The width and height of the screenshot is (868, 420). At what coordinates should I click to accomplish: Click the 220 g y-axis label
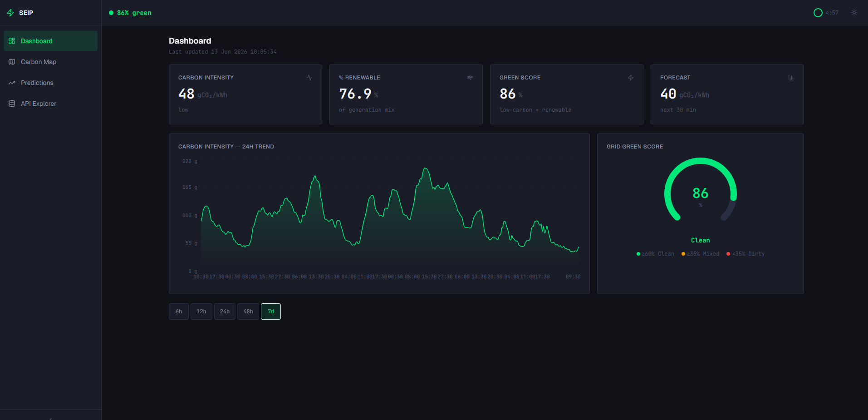[190, 161]
